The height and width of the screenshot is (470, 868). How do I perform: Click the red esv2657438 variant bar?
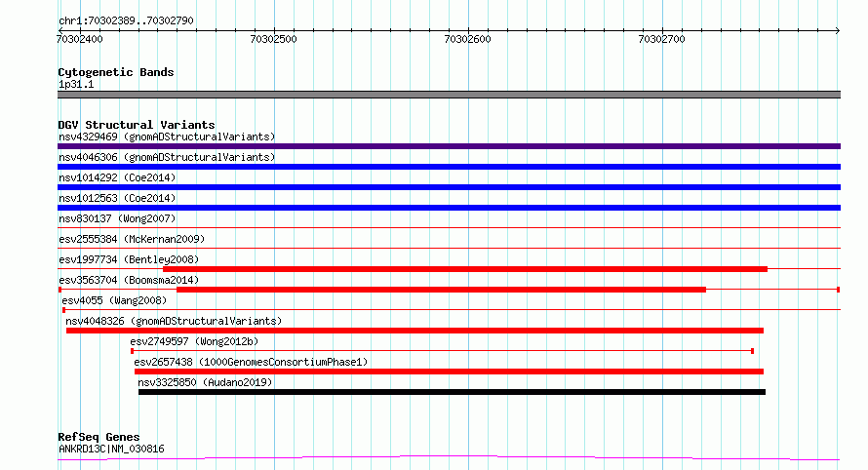[449, 372]
